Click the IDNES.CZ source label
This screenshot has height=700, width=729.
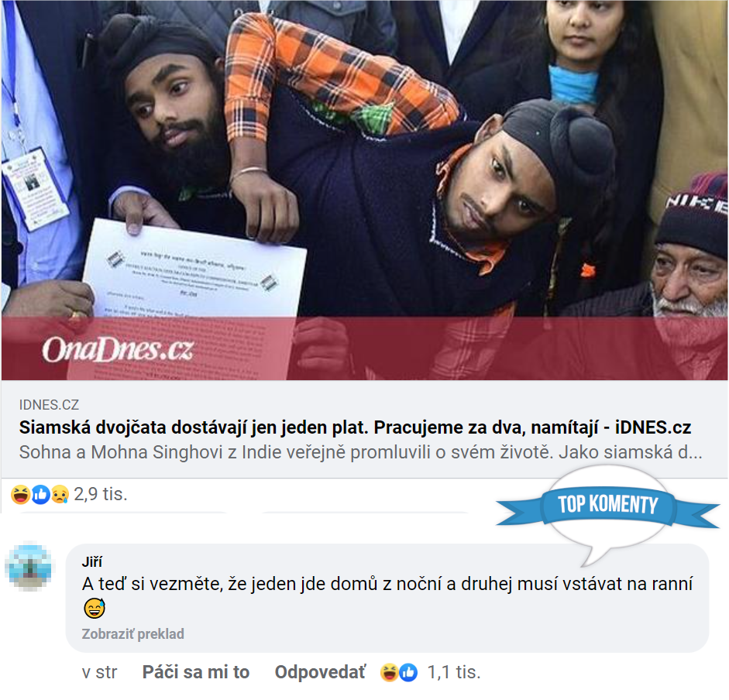(49, 405)
